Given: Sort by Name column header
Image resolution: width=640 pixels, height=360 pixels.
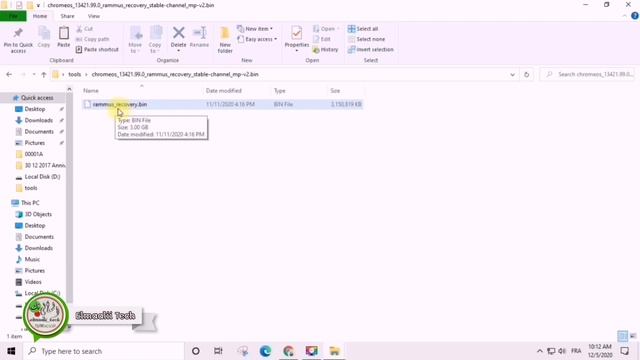Looking at the screenshot, I should tap(91, 91).
